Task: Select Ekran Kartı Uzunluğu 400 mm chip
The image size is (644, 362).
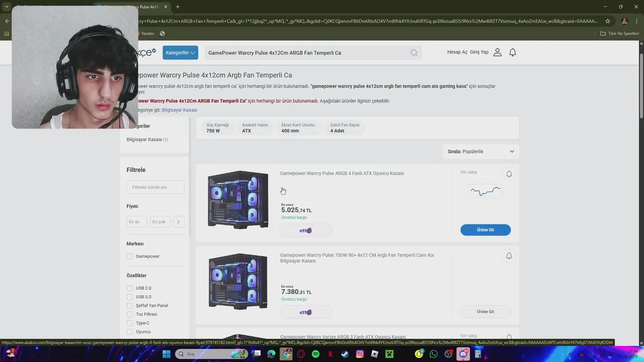Action: [299, 128]
